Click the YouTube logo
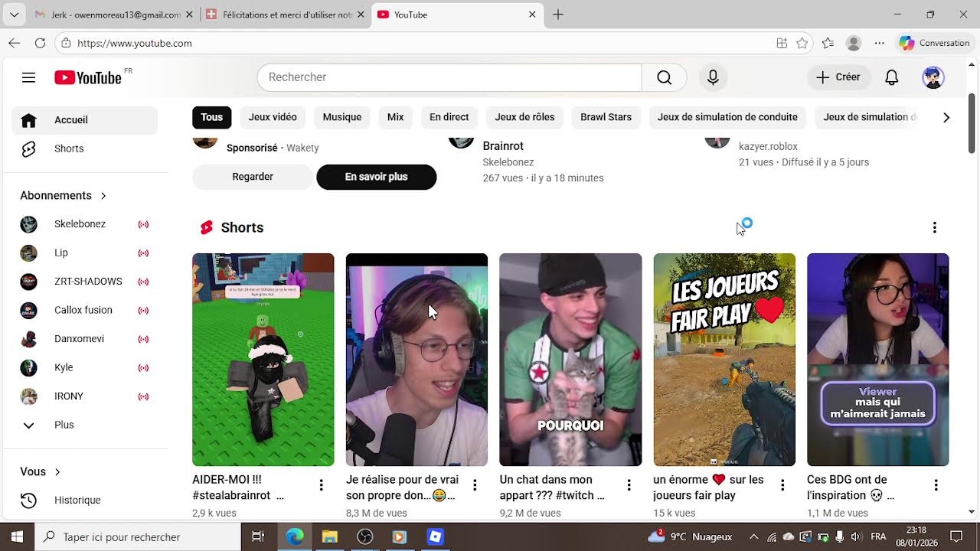Viewport: 980px width, 551px height. click(x=88, y=77)
